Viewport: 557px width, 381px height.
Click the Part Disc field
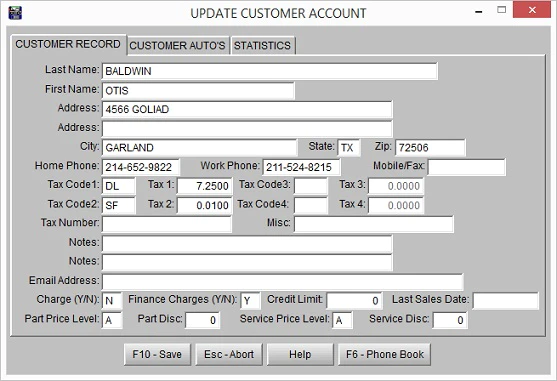point(202,320)
